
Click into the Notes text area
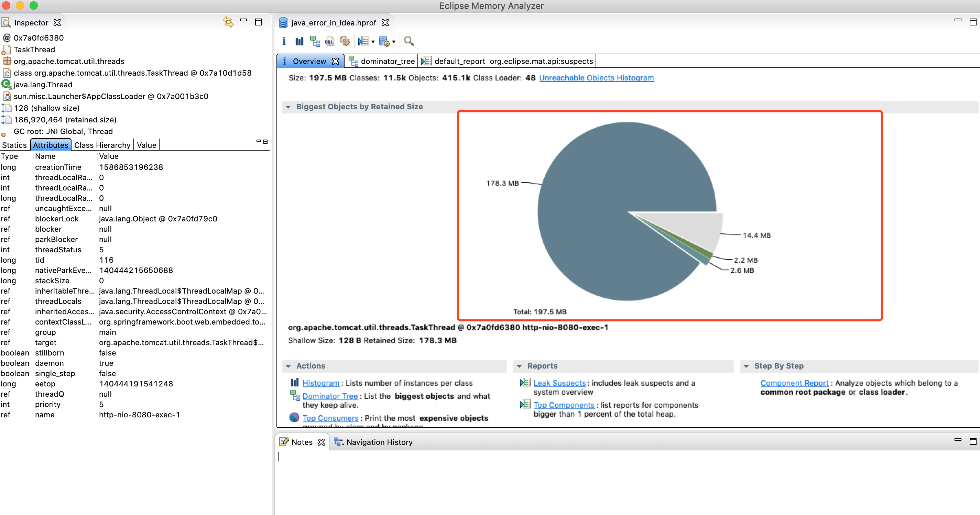click(609, 479)
